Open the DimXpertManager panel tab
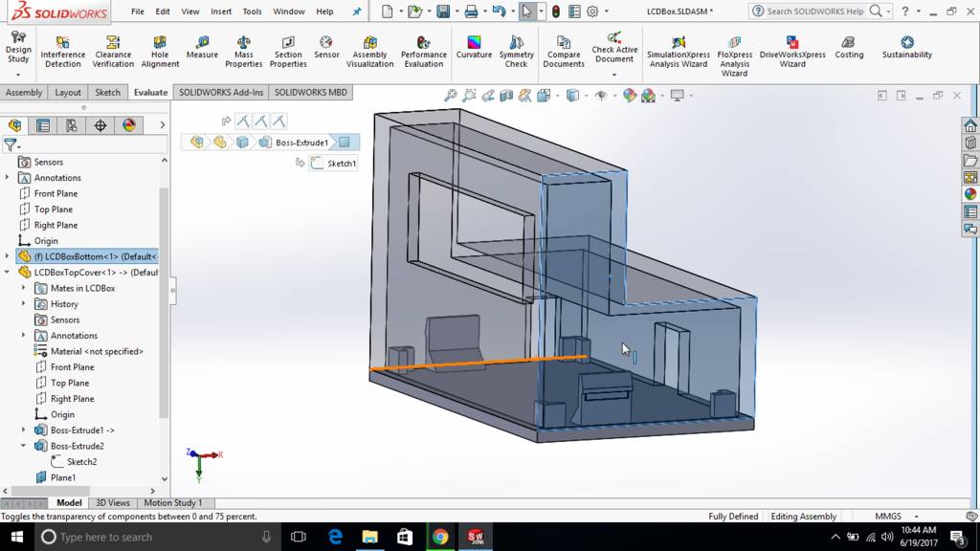Screen dimensions: 980x551 point(100,125)
